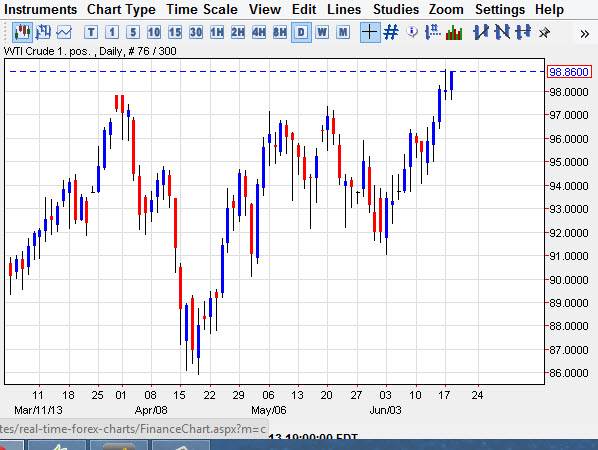Open the volume studies histogram icon

pyautogui.click(x=454, y=32)
